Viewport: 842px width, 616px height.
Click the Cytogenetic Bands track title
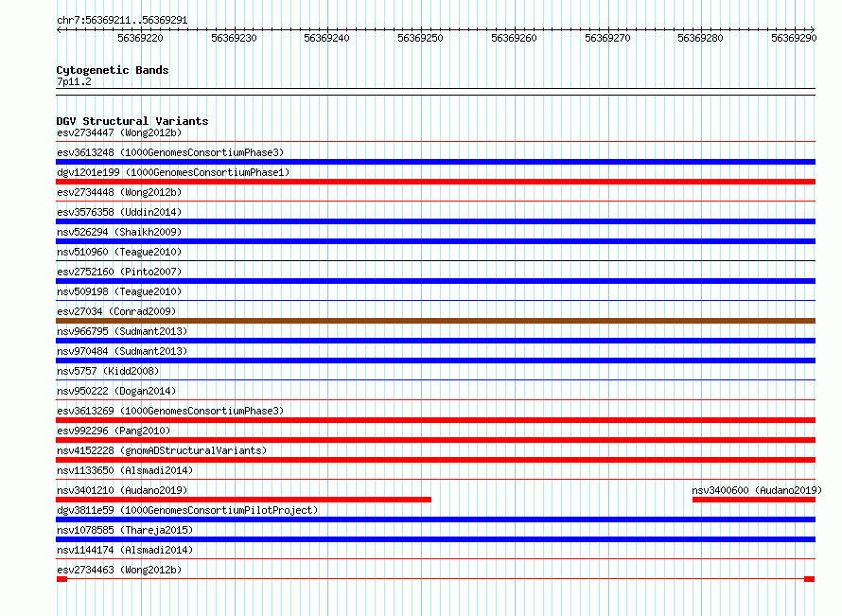(113, 70)
